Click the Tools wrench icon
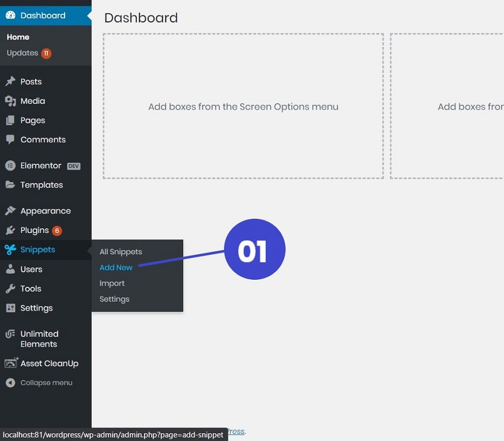504x441 pixels. 10,289
